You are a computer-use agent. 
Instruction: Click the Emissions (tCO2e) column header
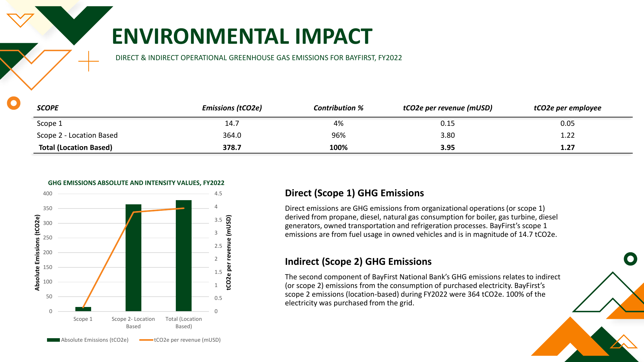[x=232, y=108]
